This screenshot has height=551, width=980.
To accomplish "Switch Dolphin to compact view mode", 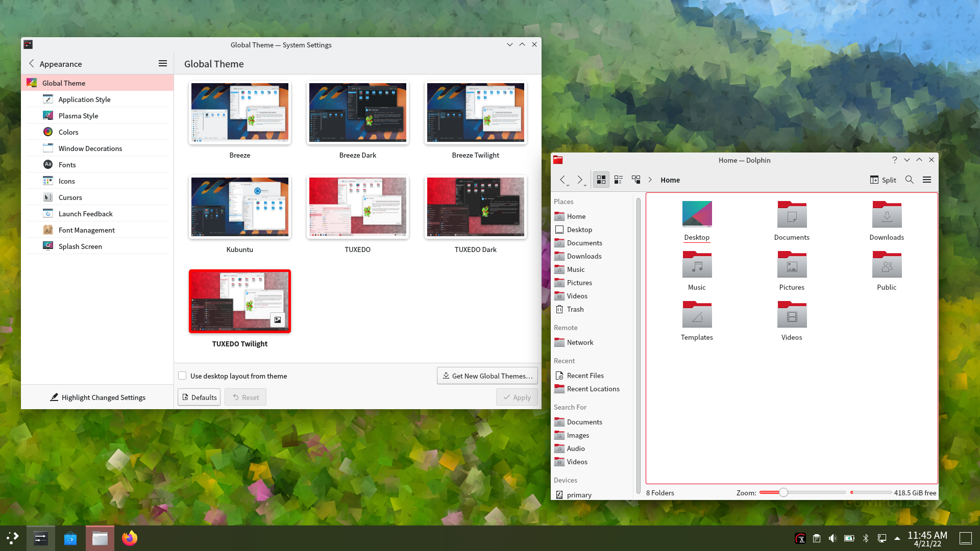I will 619,180.
